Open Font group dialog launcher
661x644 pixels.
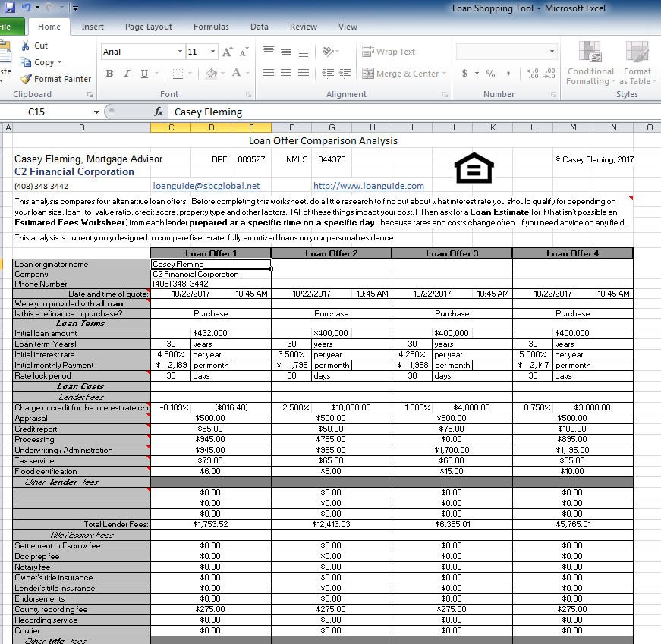click(249, 94)
